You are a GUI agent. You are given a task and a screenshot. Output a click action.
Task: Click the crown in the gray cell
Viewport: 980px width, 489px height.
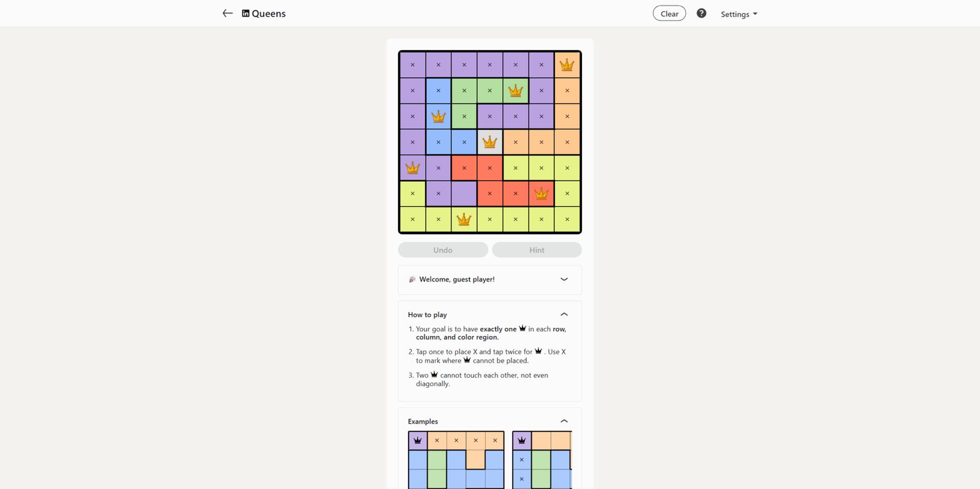[490, 142]
